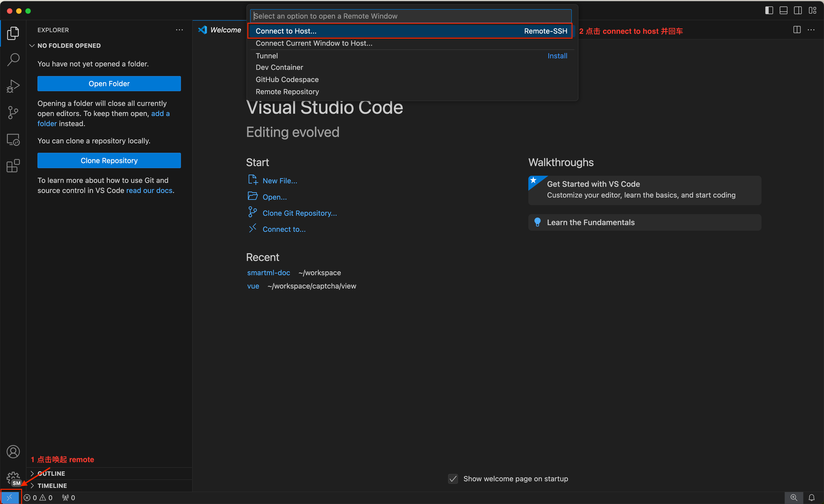The height and width of the screenshot is (504, 824).
Task: Open problems errors and warnings indicator
Action: coord(38,498)
